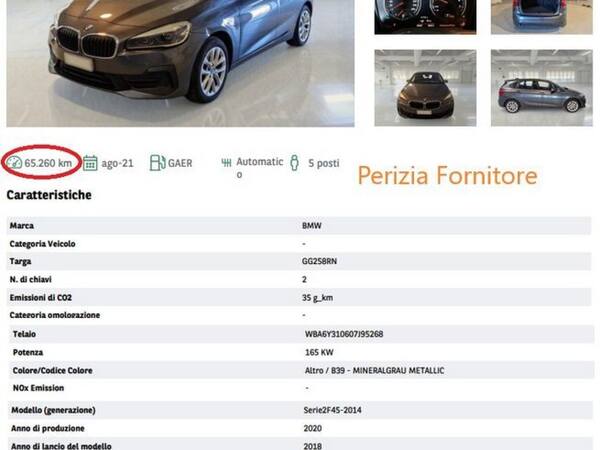Click the Caratteristiche section heading
This screenshot has width=600, height=450.
(x=49, y=195)
